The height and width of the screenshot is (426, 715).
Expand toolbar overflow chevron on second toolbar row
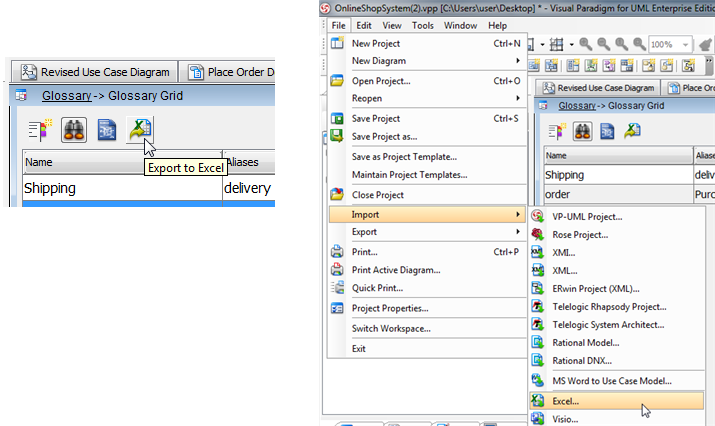(x=709, y=65)
